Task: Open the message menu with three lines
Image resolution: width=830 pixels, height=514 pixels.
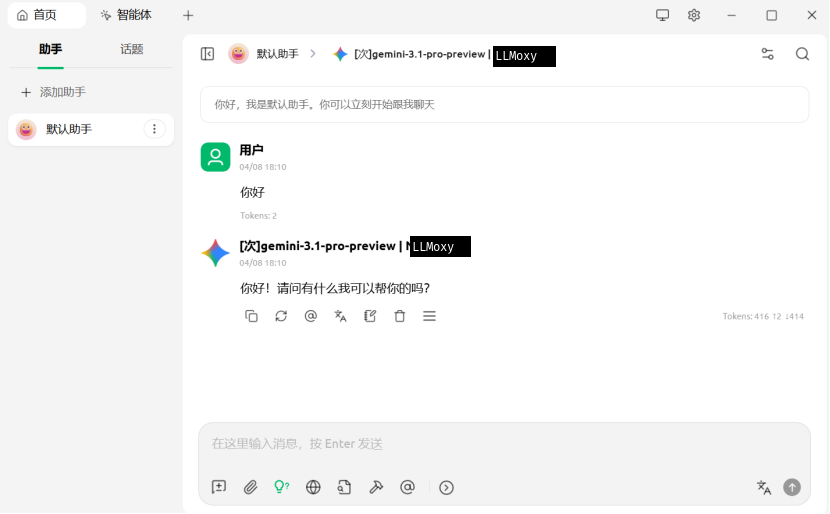Action: pyautogui.click(x=429, y=316)
